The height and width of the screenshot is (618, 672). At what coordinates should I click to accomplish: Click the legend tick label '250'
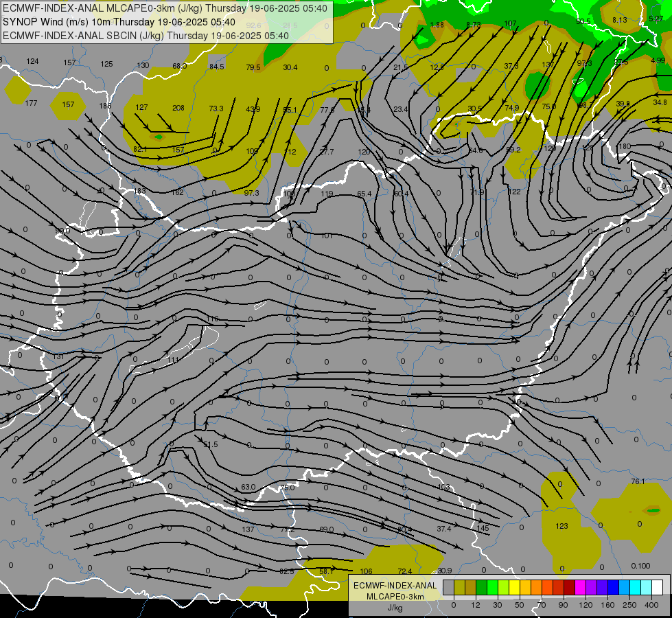click(x=629, y=605)
